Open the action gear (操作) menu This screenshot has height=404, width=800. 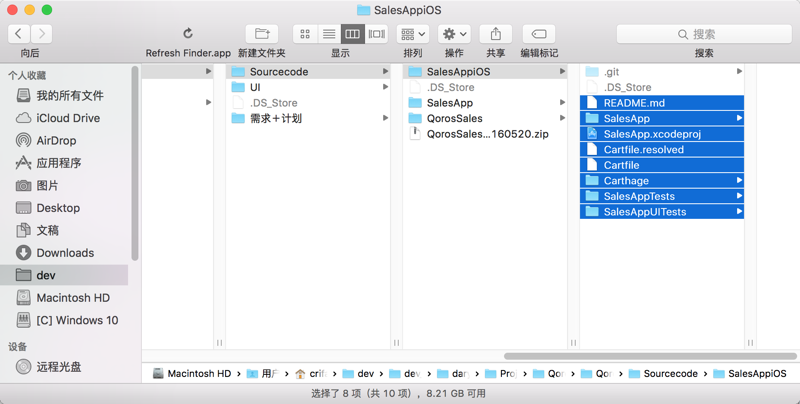(454, 34)
